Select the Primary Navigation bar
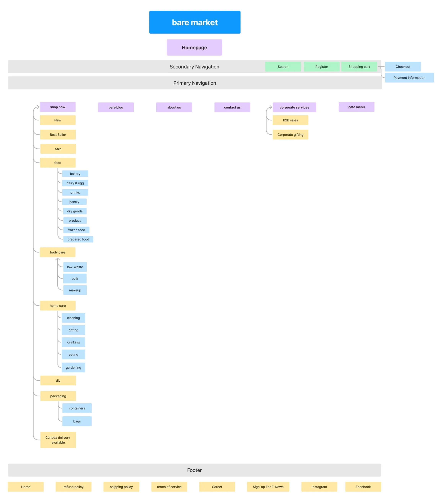 pyautogui.click(x=194, y=83)
